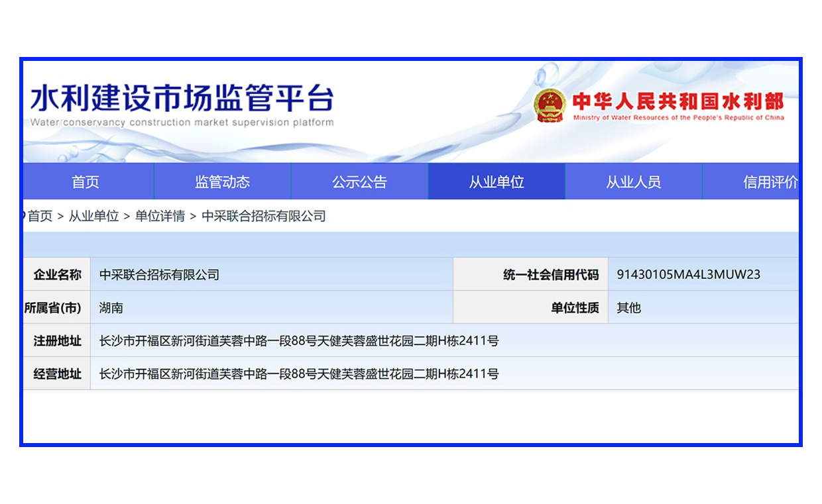Open the 从业人员 section
This screenshot has width=822, height=504.
click(x=634, y=181)
